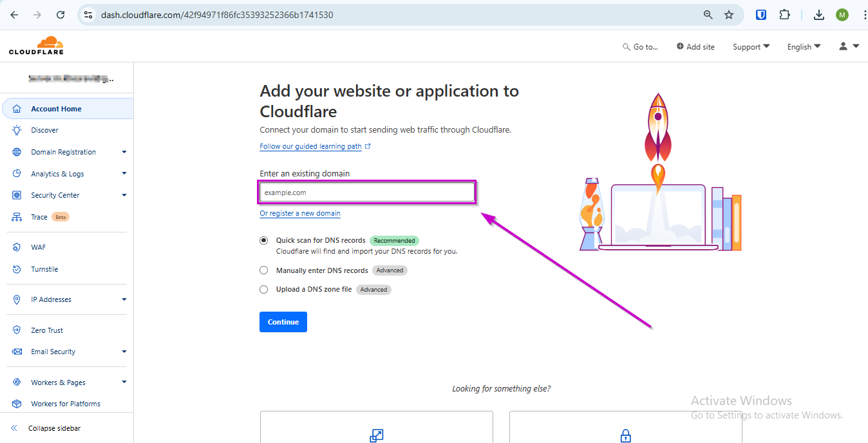868x443 pixels.
Task: Expand Analytics & Logs submenu arrow
Action: (x=124, y=173)
